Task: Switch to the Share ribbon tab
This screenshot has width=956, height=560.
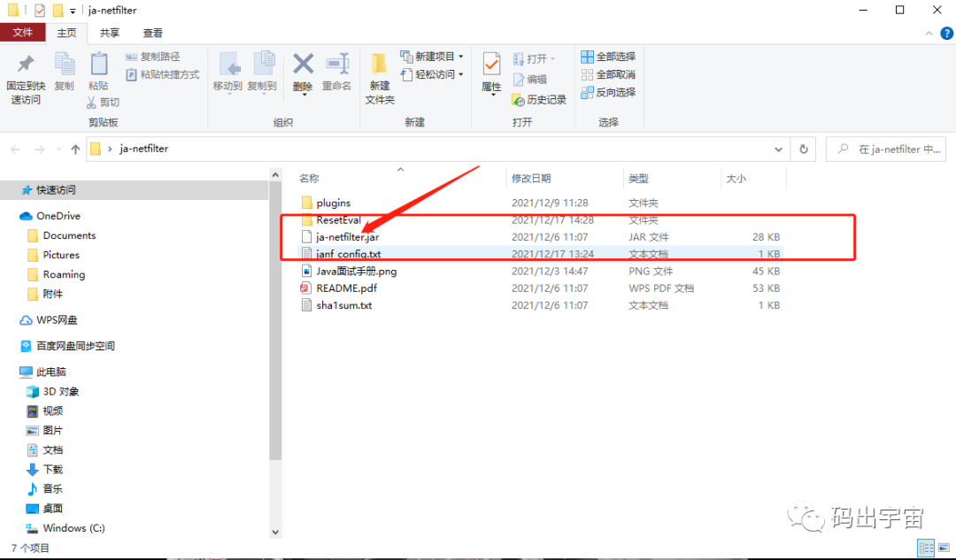Action: (110, 33)
